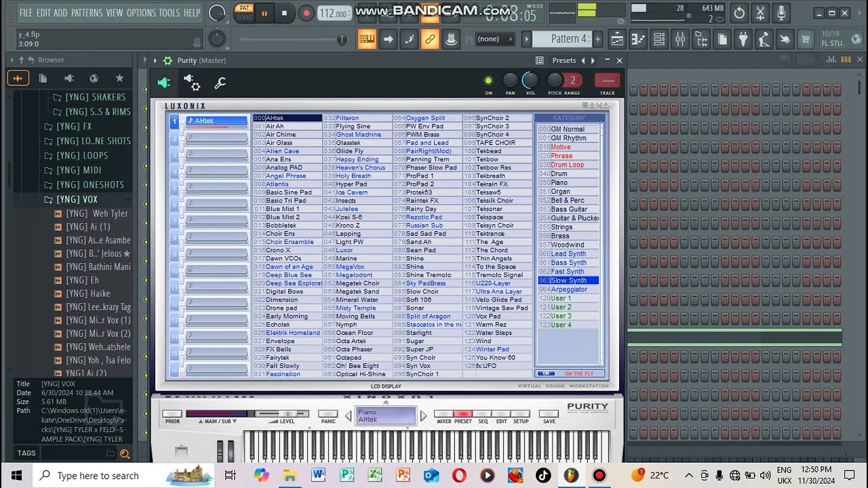Click the Windows search box
Viewport: 868px width, 488px height.
coord(97,475)
